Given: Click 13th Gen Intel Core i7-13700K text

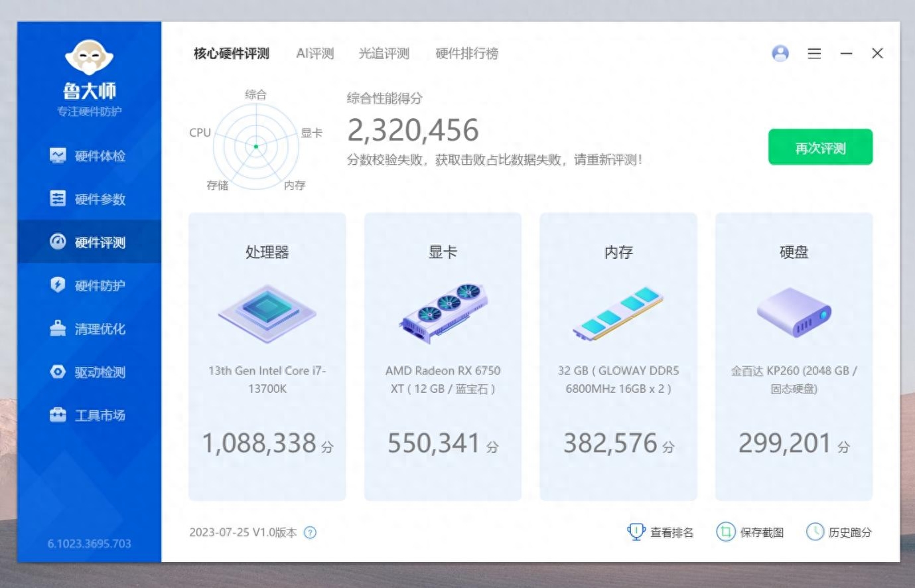Looking at the screenshot, I should point(267,380).
